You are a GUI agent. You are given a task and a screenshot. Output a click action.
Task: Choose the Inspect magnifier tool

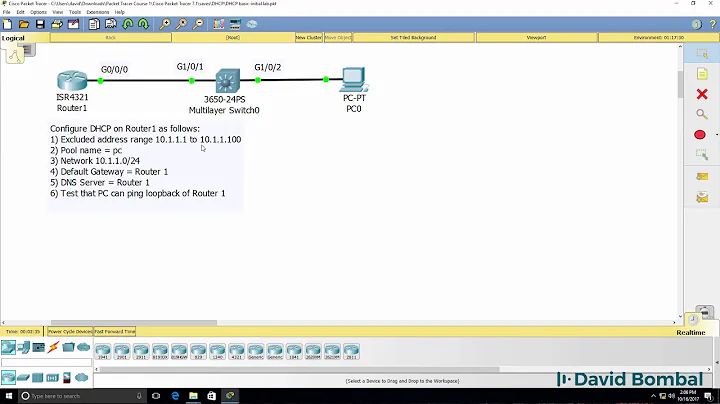pos(702,114)
